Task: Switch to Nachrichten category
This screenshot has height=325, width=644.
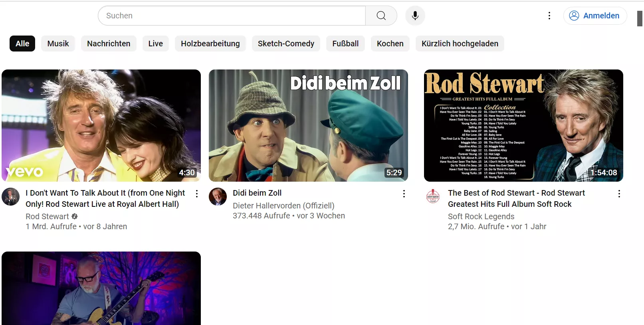Action: click(109, 44)
